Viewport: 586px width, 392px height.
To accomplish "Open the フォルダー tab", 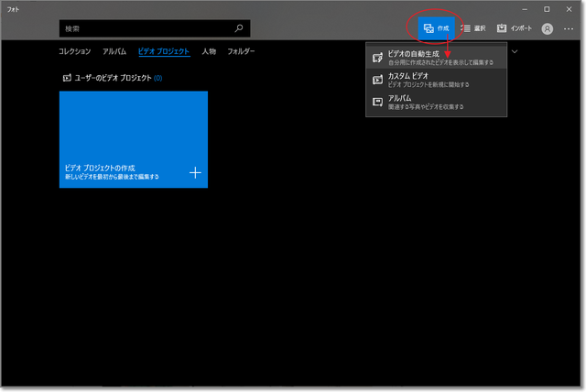I will click(x=241, y=52).
